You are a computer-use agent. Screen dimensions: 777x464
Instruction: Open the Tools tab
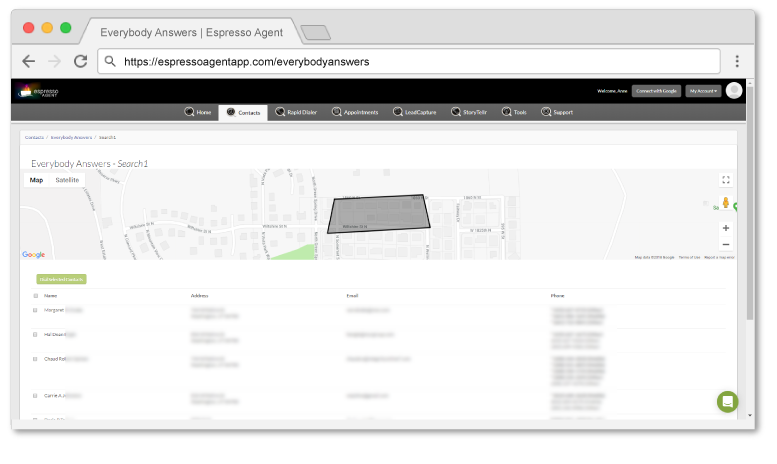pos(514,112)
